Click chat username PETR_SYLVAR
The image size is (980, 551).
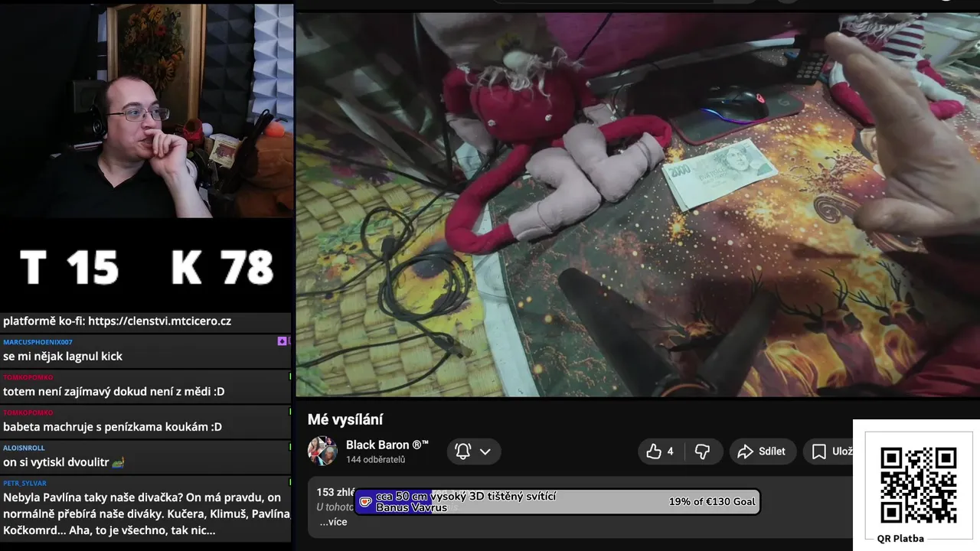[24, 483]
